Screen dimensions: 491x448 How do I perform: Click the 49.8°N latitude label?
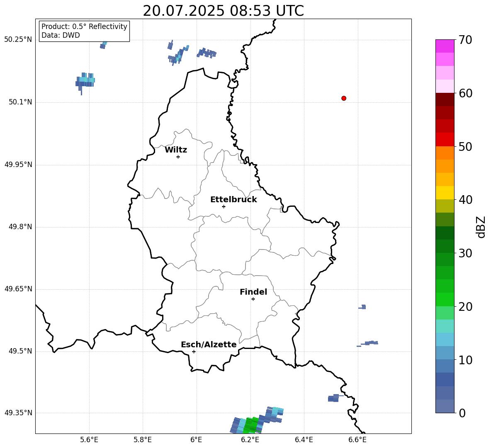click(x=20, y=227)
